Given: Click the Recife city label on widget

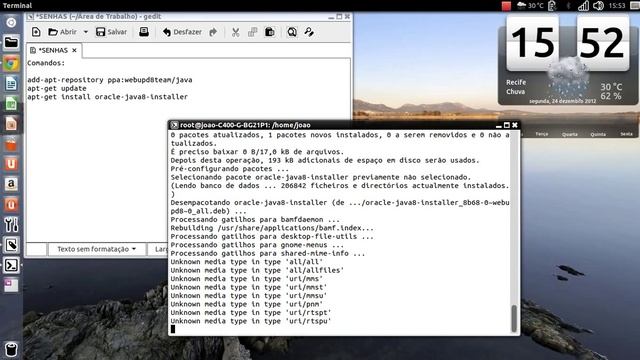Looking at the screenshot, I should click(516, 82).
